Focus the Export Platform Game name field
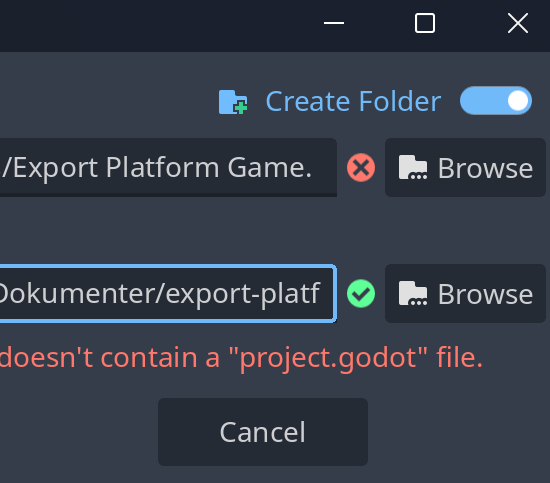550x483 pixels. (x=168, y=167)
